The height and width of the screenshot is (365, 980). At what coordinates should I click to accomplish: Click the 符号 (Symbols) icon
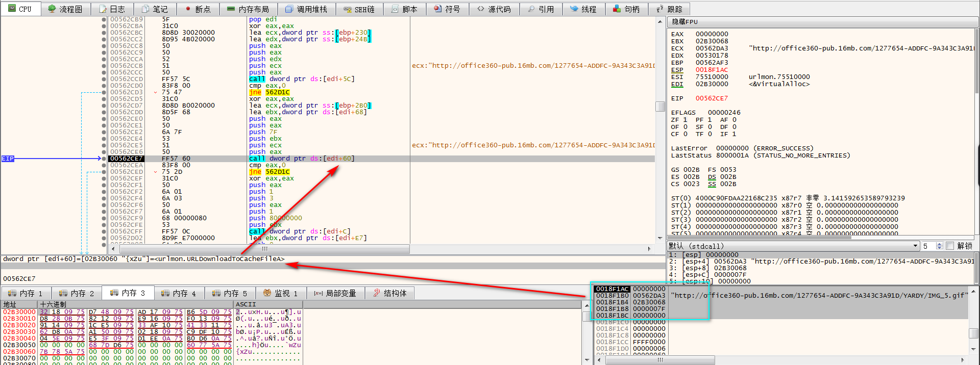point(437,9)
